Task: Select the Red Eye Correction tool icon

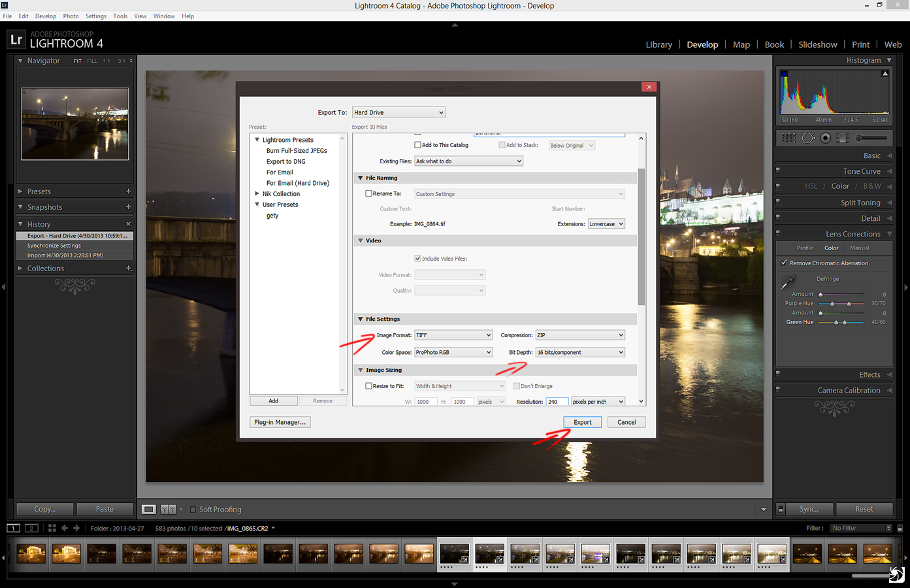Action: coord(826,138)
